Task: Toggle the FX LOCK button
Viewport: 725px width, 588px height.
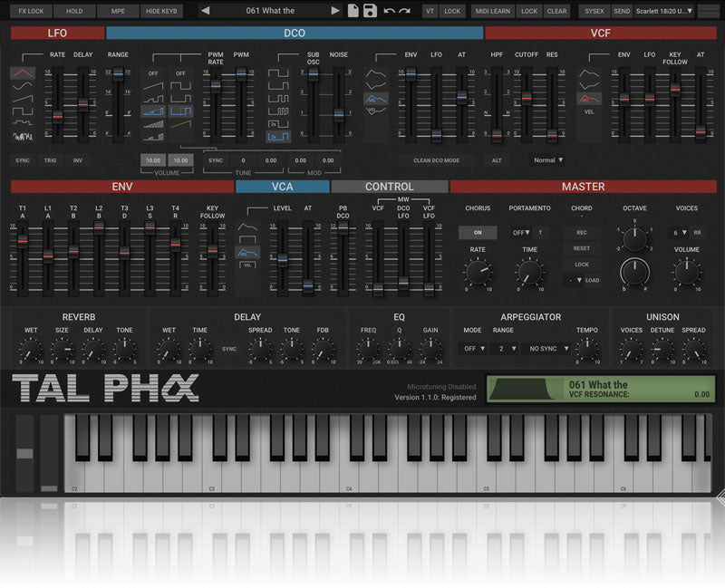Action: tap(31, 11)
